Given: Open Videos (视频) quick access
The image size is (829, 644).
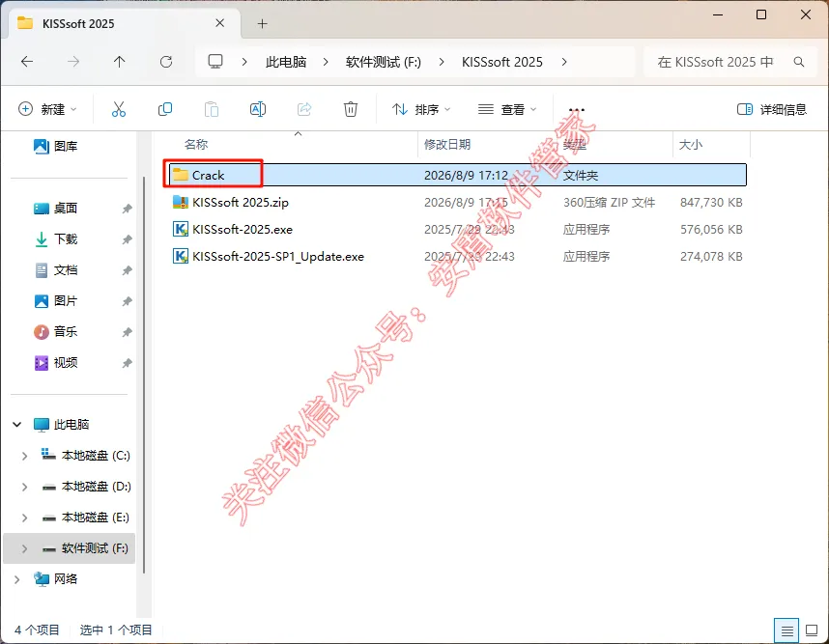Looking at the screenshot, I should pyautogui.click(x=55, y=362).
